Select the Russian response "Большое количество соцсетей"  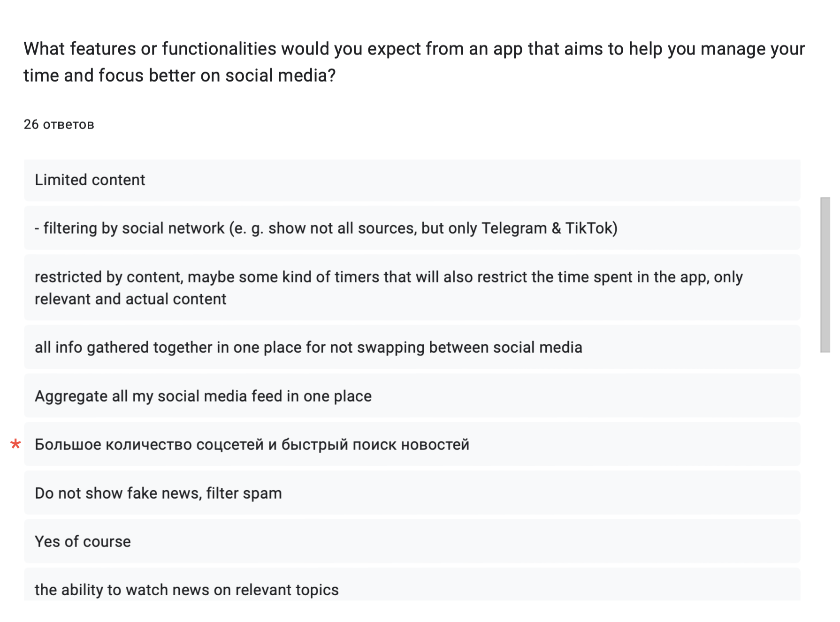point(252,445)
